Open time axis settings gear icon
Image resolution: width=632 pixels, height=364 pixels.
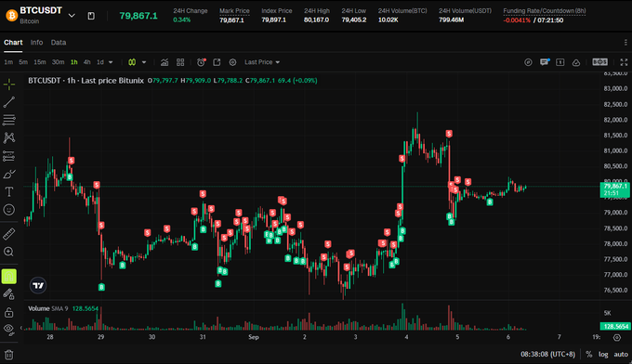point(617,337)
